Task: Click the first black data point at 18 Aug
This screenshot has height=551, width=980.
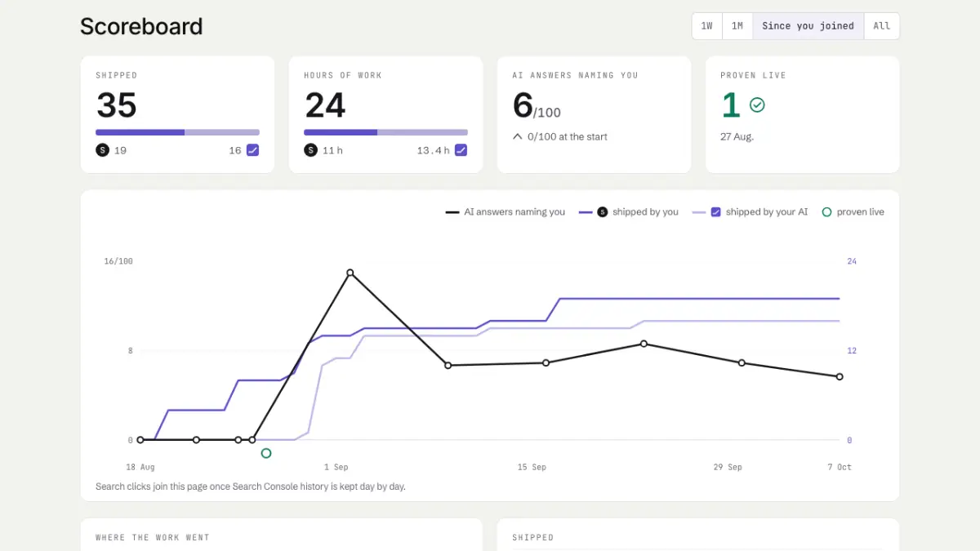Action: tap(140, 440)
